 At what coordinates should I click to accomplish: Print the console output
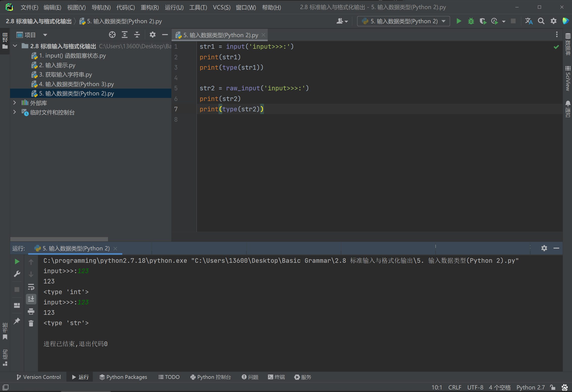coord(31,311)
